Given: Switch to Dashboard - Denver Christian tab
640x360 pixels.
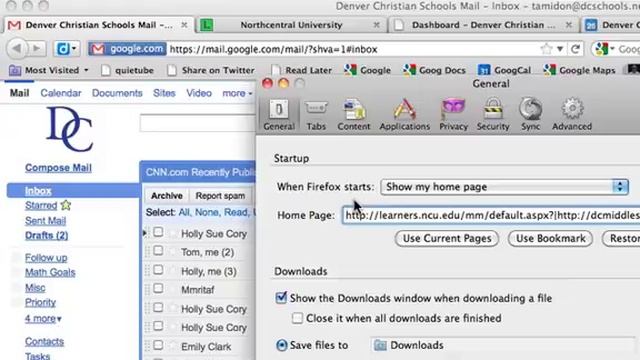Looking at the screenshot, I should click(483, 25).
